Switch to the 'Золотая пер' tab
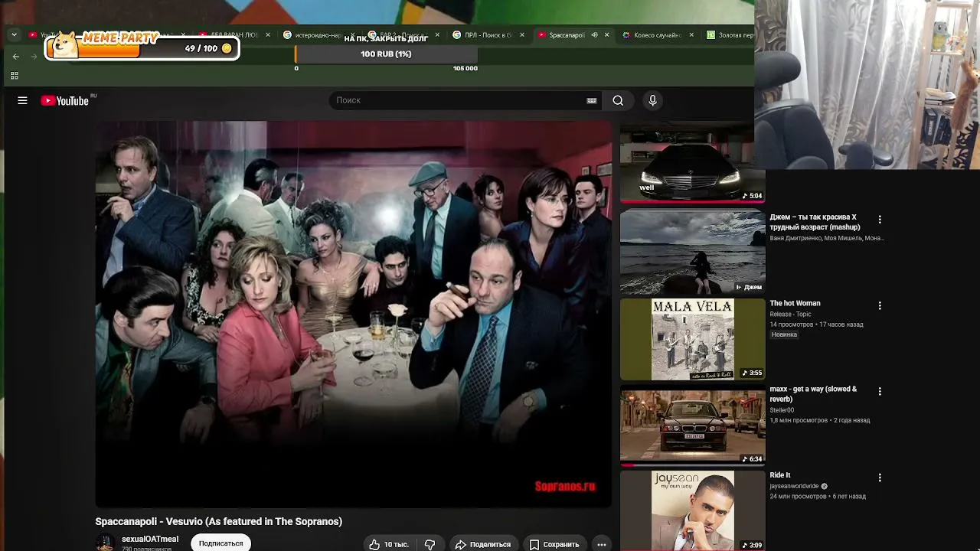The height and width of the screenshot is (551, 980). 730,35
